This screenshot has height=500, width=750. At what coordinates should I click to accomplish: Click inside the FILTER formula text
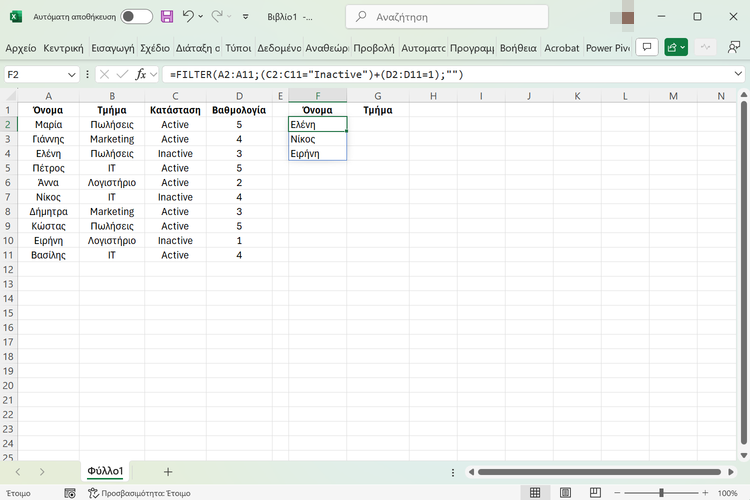tap(317, 75)
